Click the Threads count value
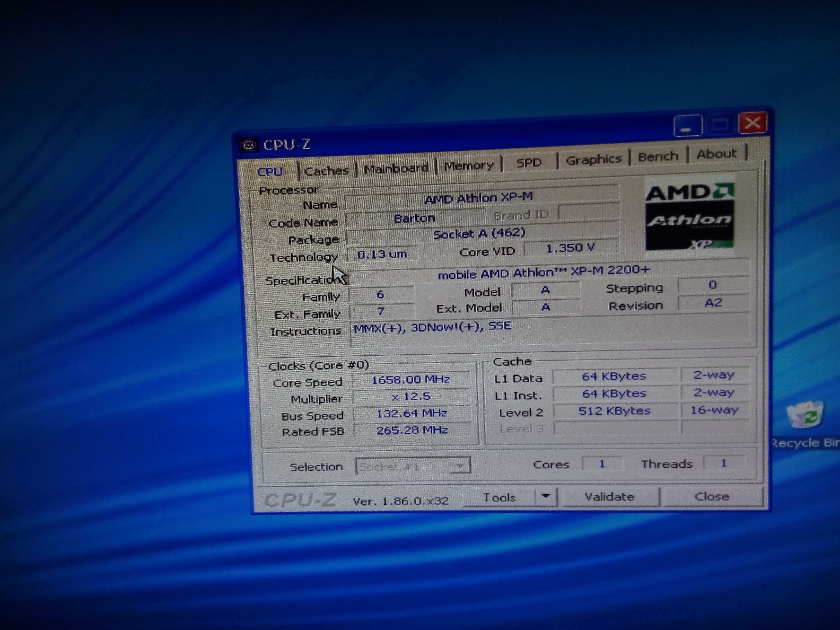The height and width of the screenshot is (630, 840). click(x=724, y=463)
